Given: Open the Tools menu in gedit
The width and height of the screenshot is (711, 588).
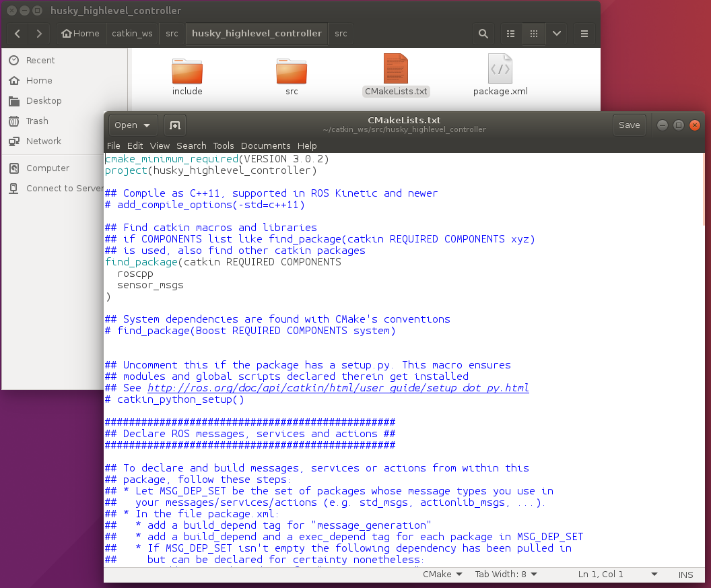Looking at the screenshot, I should (224, 145).
